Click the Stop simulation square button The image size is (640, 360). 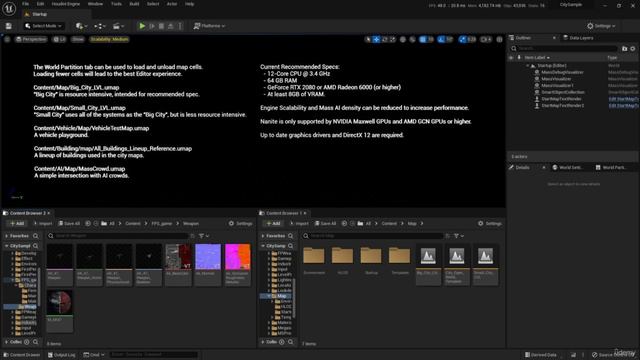tap(161, 26)
